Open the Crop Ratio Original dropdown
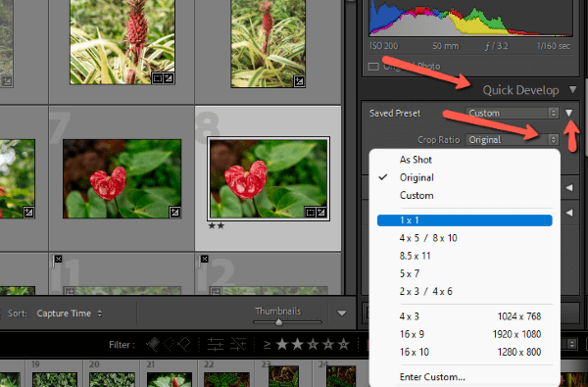 coord(512,139)
